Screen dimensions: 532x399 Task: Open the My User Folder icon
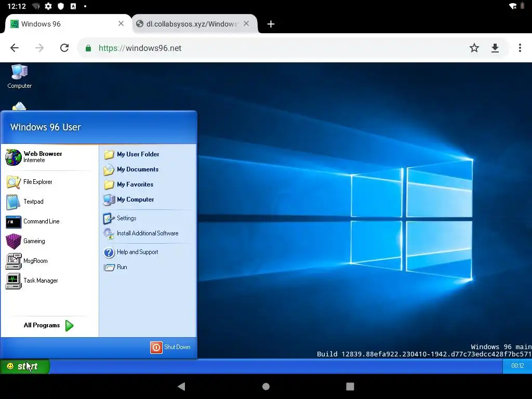[x=109, y=154]
